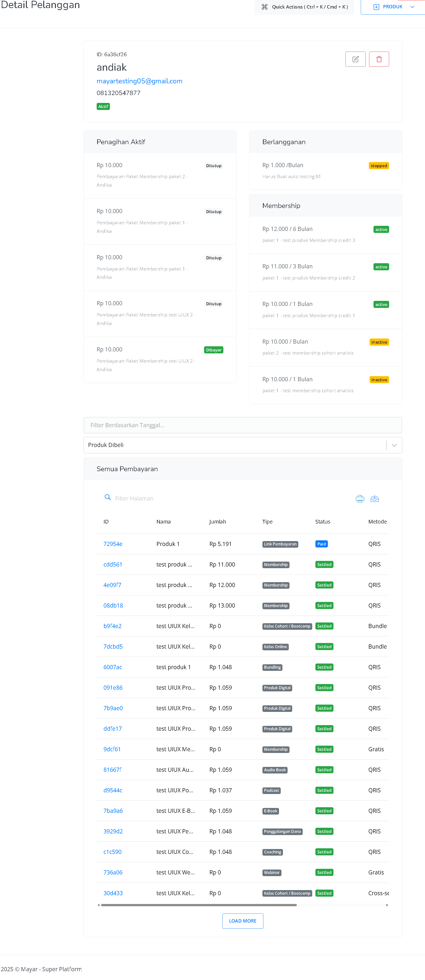
Task: Open payment ID 736a06
Action: coord(113,873)
